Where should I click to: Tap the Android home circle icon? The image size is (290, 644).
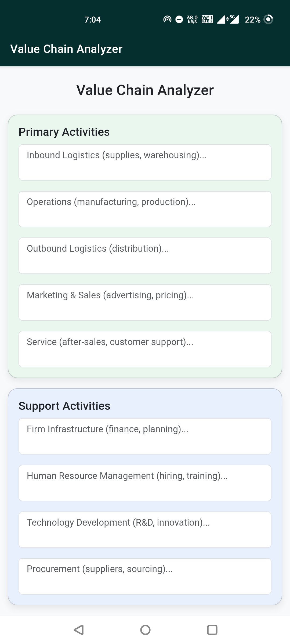[145, 630]
